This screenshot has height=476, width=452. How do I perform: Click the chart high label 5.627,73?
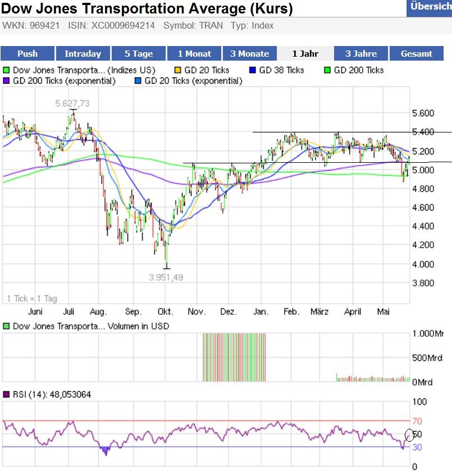click(x=72, y=103)
